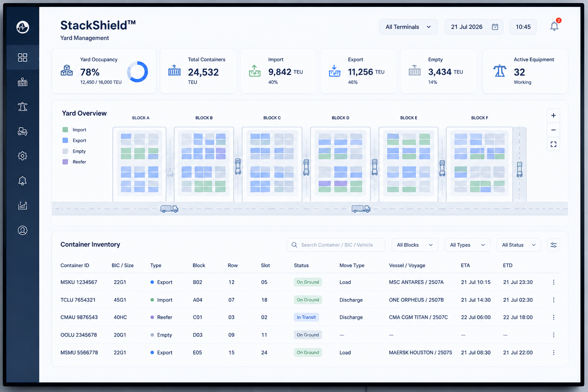Click the Active Equipment crane icon
Image resolution: width=588 pixels, height=392 pixels.
[500, 71]
